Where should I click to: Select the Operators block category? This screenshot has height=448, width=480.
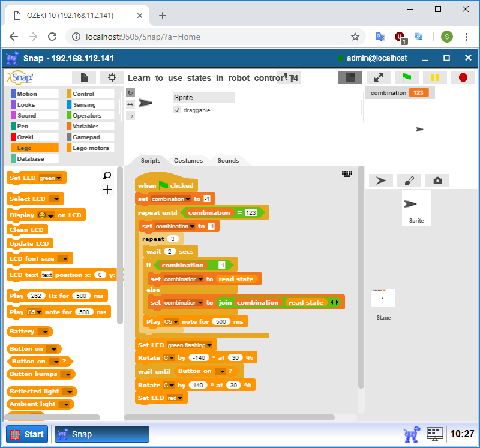[x=91, y=115]
